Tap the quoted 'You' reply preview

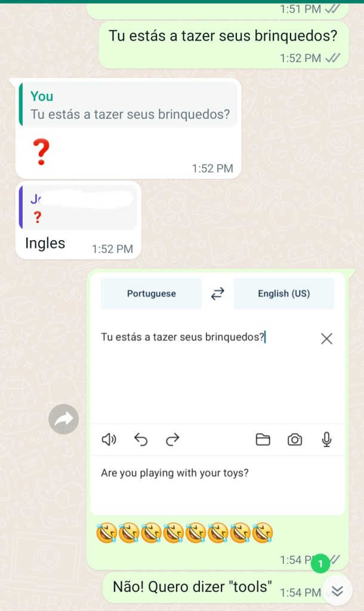[x=128, y=105]
